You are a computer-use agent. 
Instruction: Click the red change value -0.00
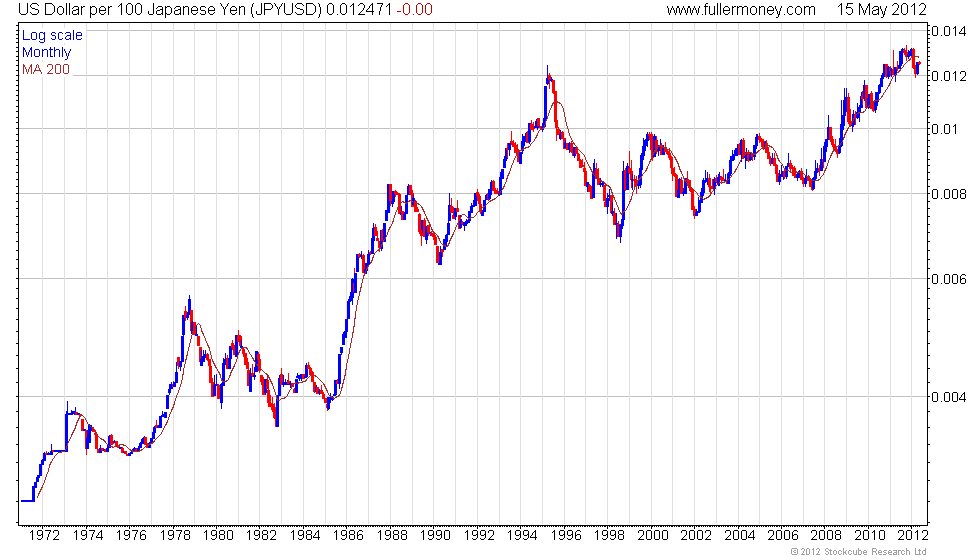(x=414, y=10)
